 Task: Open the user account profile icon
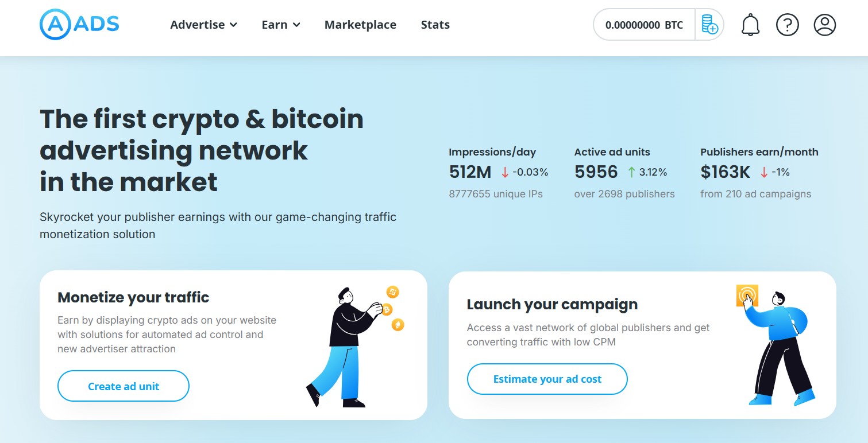[825, 25]
